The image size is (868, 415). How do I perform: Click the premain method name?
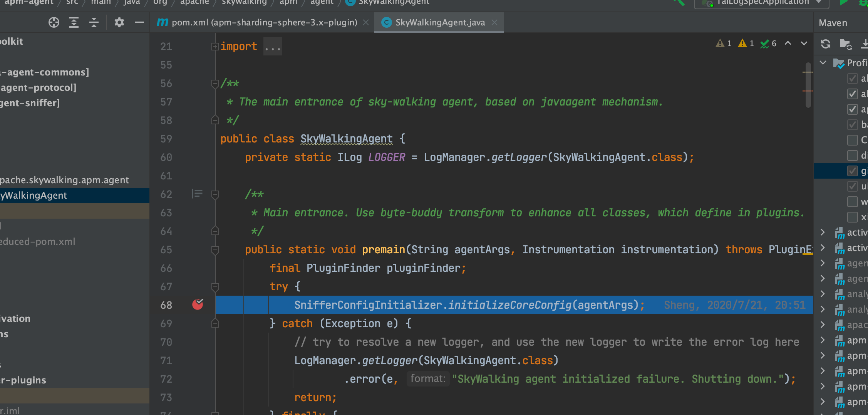point(383,250)
